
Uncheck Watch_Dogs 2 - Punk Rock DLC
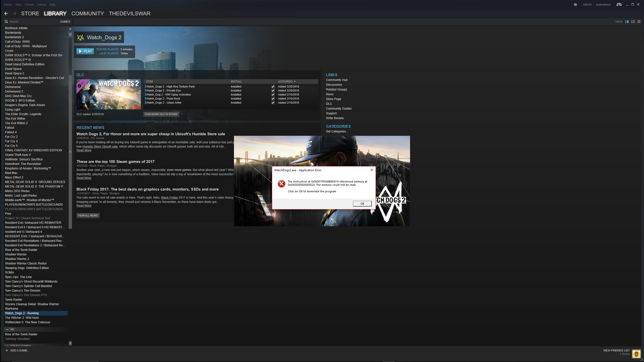[x=273, y=99]
